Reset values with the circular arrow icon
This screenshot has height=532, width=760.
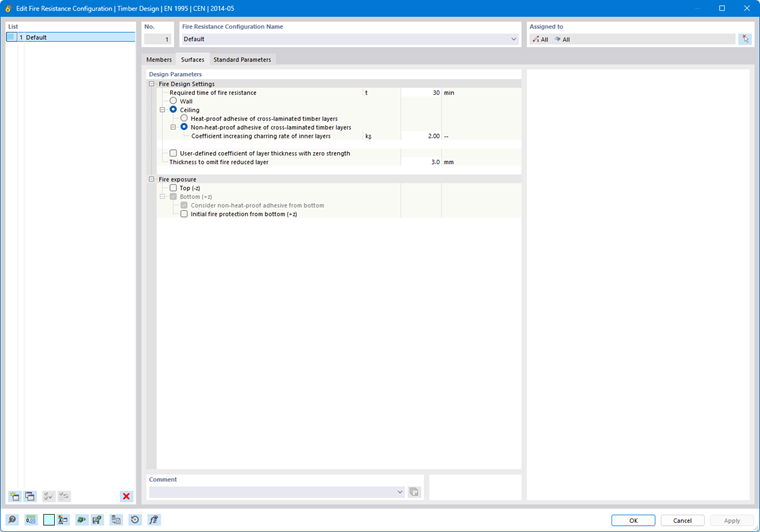click(x=135, y=520)
